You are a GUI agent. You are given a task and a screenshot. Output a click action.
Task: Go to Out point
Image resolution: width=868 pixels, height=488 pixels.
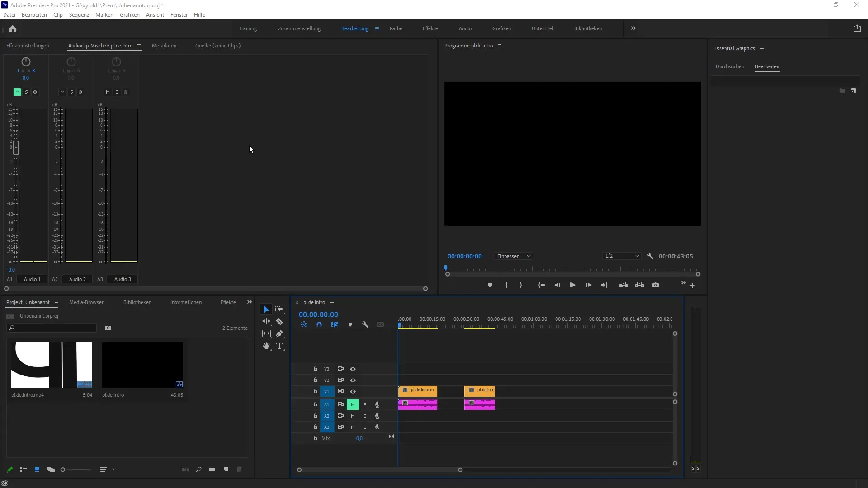pyautogui.click(x=604, y=285)
